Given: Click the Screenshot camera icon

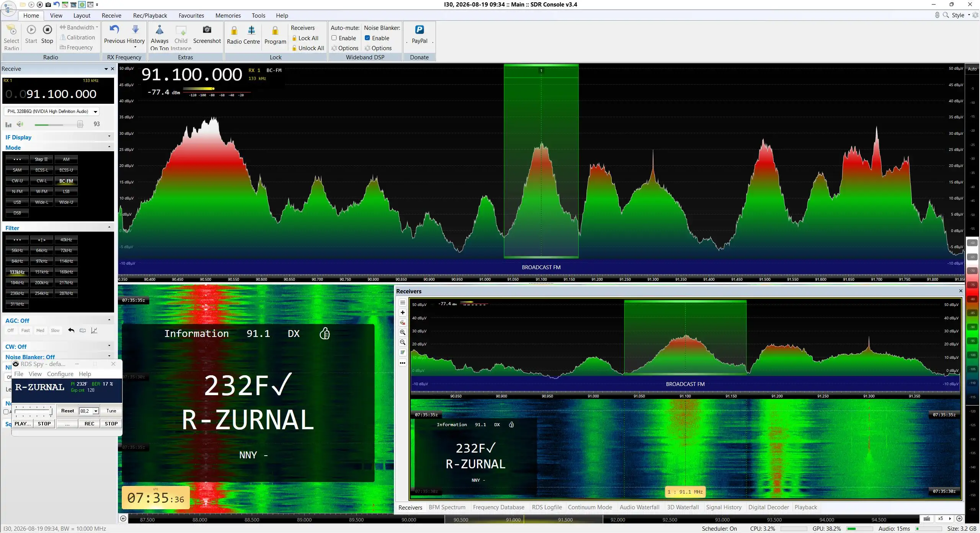Looking at the screenshot, I should [207, 30].
